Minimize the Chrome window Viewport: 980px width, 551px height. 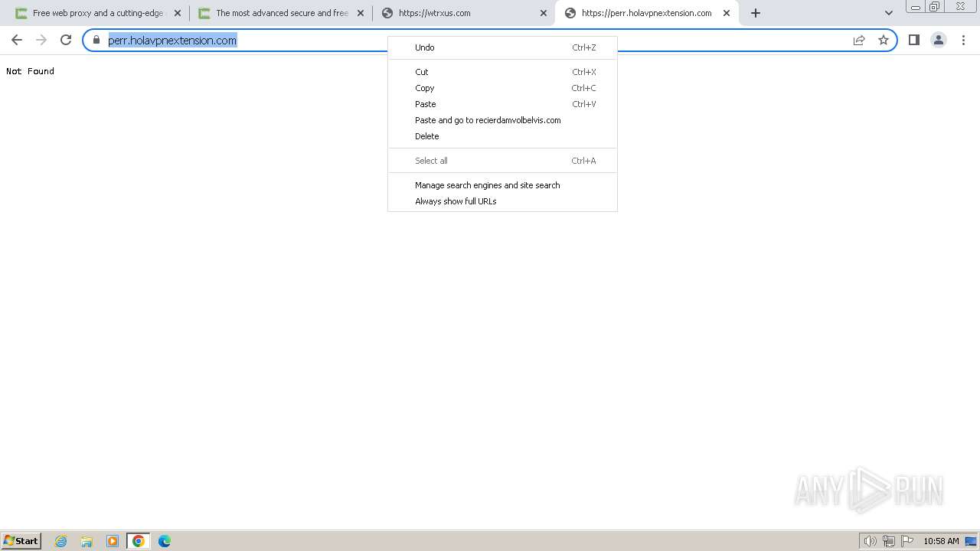click(x=916, y=7)
